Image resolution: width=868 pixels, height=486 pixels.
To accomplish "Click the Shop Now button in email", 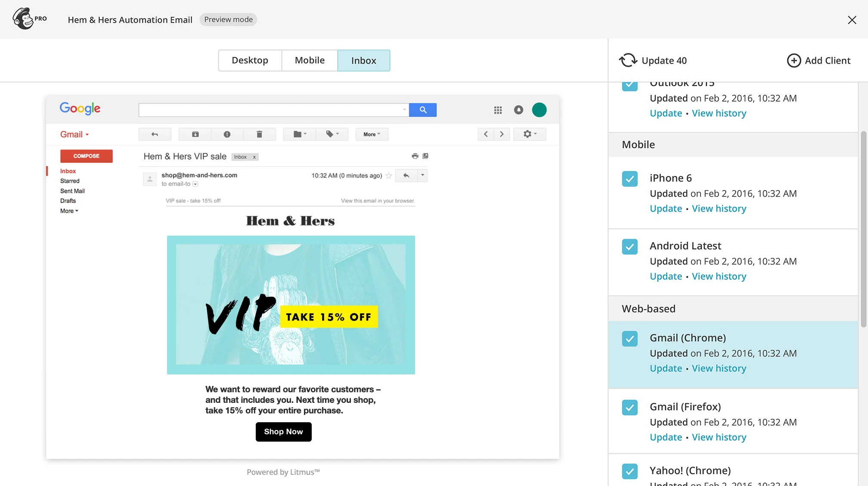I will (283, 431).
